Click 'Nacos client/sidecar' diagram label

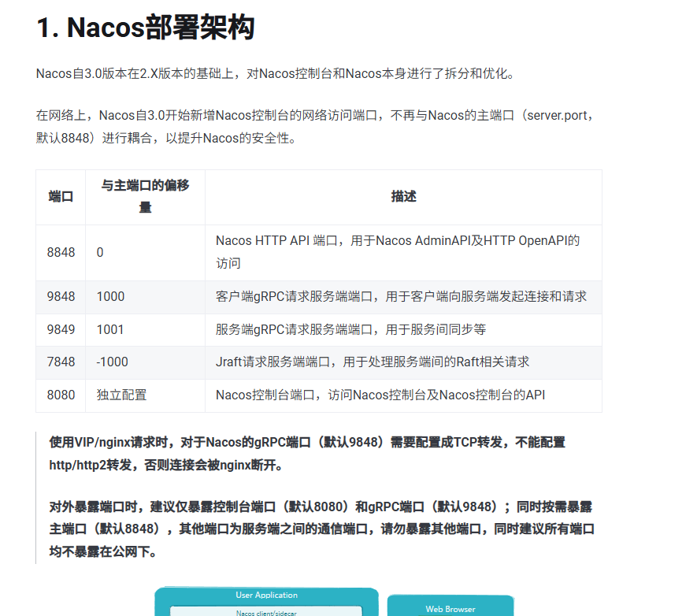coord(266,613)
